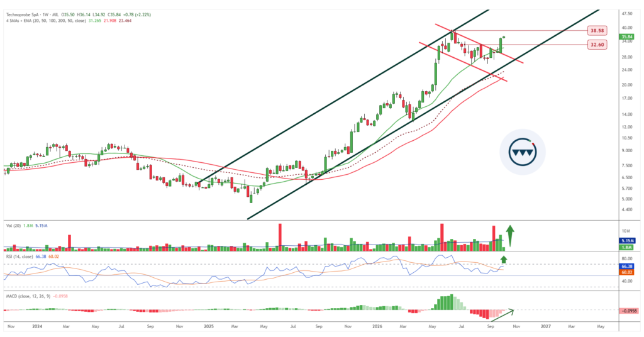Screen dimensions: 644x337
Task: Click the orange 60.02 RSI axis tag
Action: click(628, 272)
